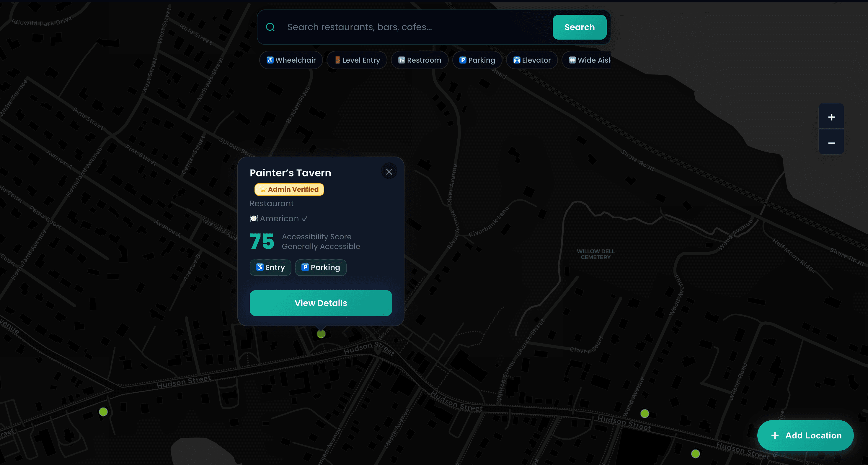This screenshot has width=868, height=465.
Task: Click the P parking icon in the popup
Action: click(305, 267)
